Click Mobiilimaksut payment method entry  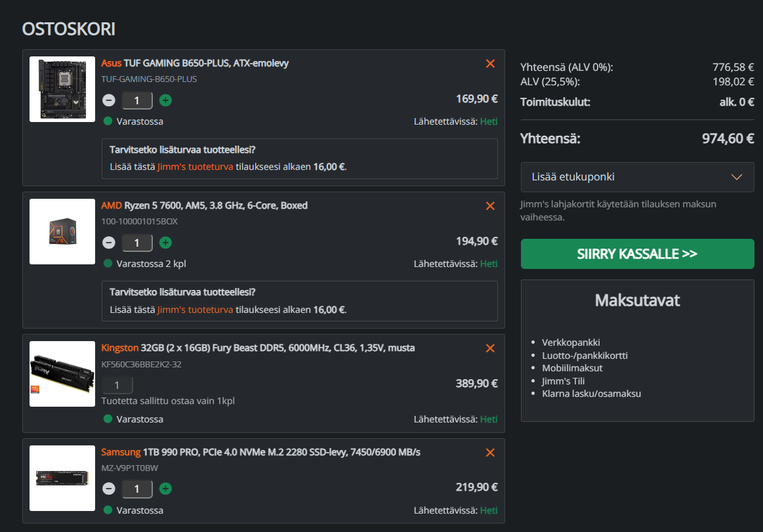[572, 369]
